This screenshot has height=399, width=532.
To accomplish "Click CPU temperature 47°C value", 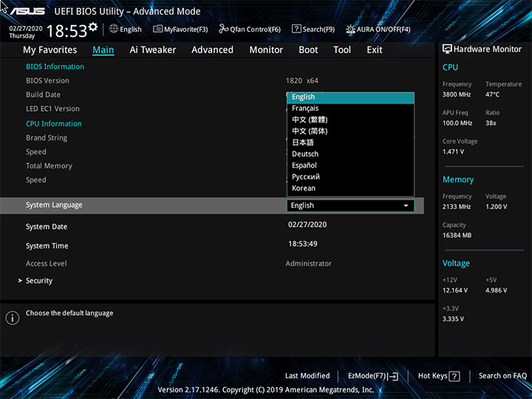I will point(492,95).
